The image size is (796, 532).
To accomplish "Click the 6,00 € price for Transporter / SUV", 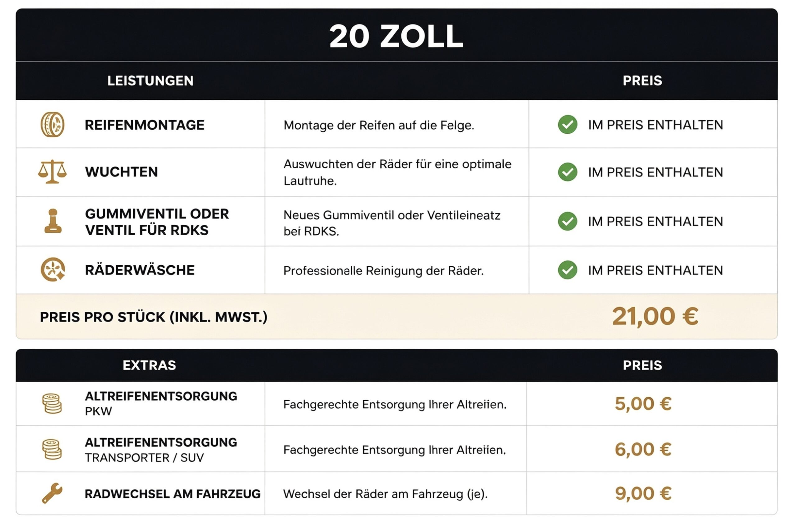I will point(643,449).
